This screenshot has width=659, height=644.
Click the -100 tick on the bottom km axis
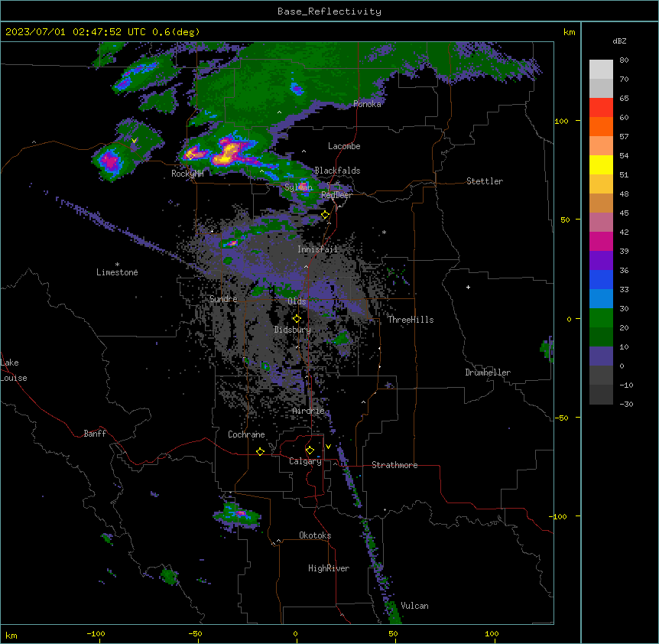(x=96, y=633)
